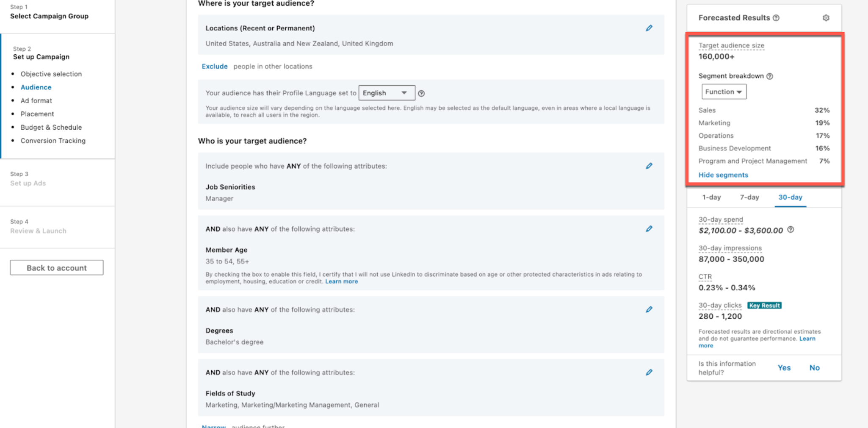
Task: Switch to the 7-day forecast tab
Action: click(x=750, y=197)
